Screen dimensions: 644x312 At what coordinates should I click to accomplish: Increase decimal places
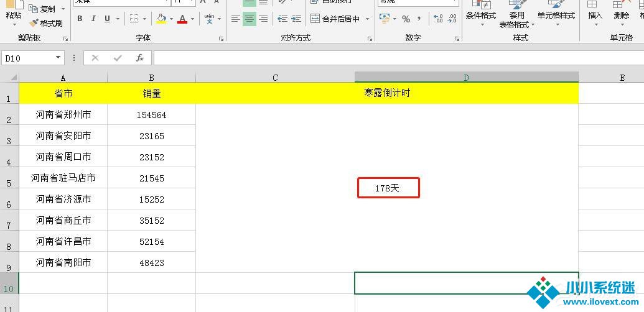pyautogui.click(x=438, y=19)
